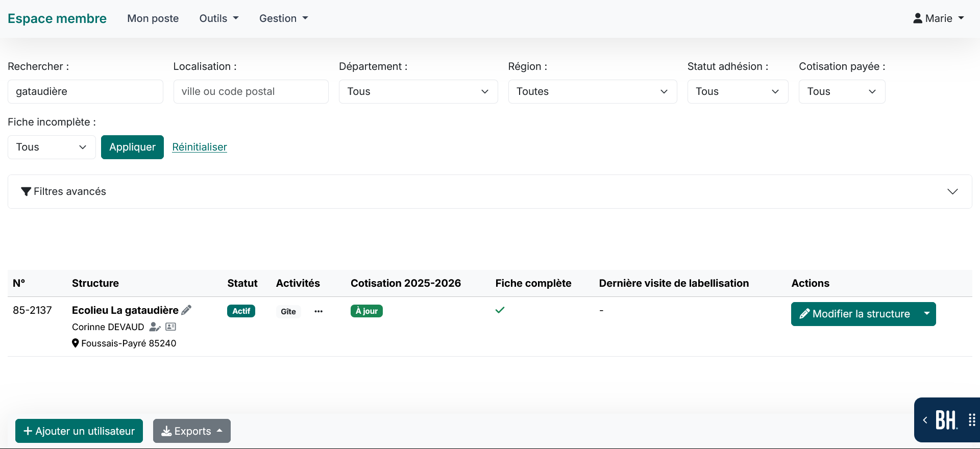
Task: Open the contact card icon for Corinne DEVAUD
Action: click(171, 327)
